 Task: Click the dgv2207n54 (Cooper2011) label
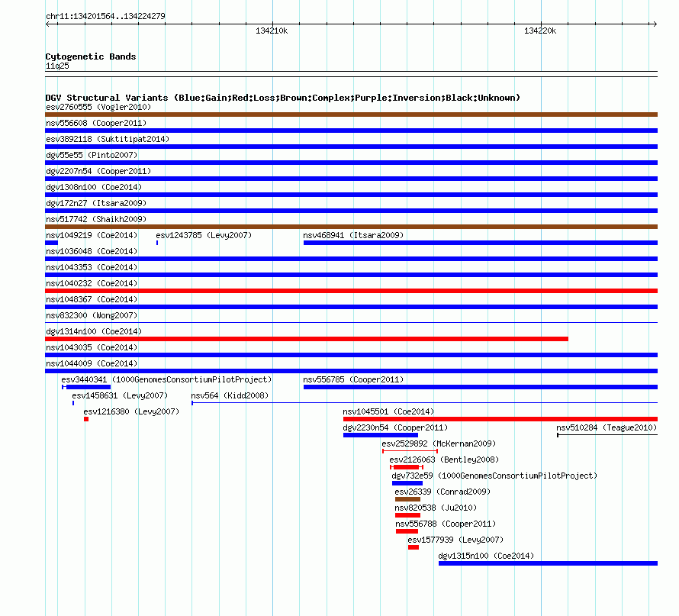pos(98,171)
